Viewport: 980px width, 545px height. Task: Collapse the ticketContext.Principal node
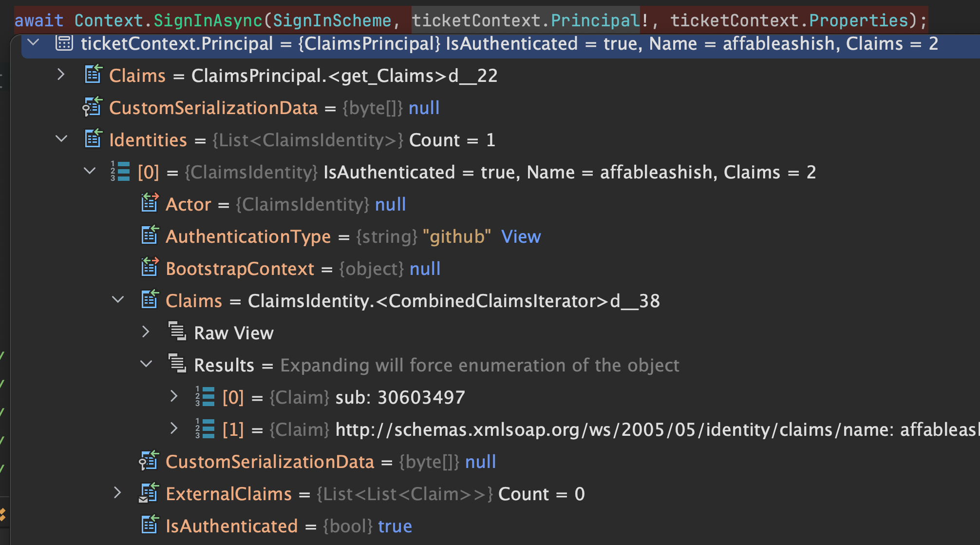click(x=32, y=43)
